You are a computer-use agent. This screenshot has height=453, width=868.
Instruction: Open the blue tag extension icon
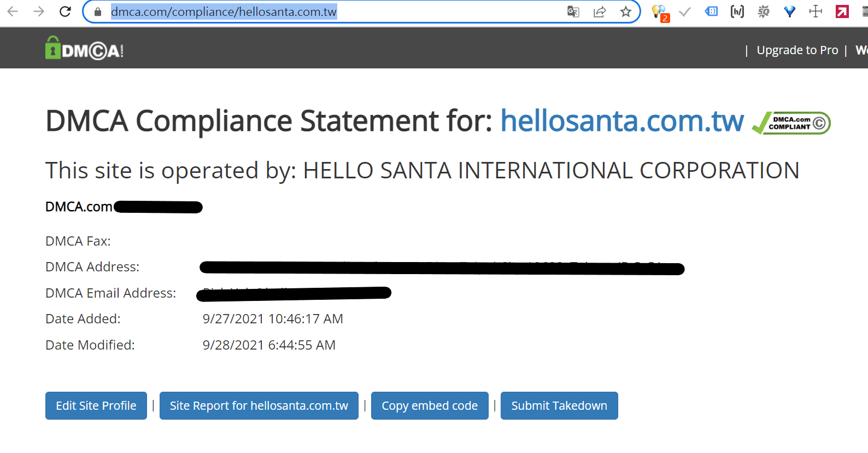(711, 11)
